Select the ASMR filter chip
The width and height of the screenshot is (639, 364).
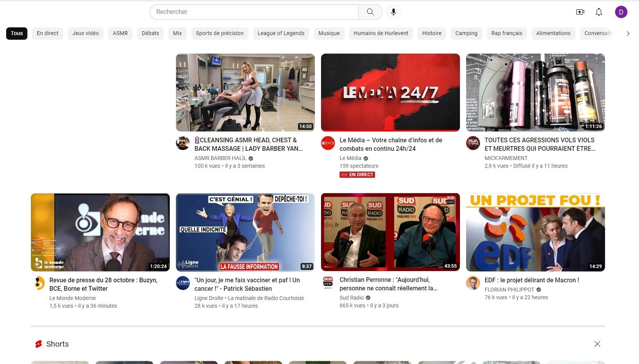[x=120, y=33]
